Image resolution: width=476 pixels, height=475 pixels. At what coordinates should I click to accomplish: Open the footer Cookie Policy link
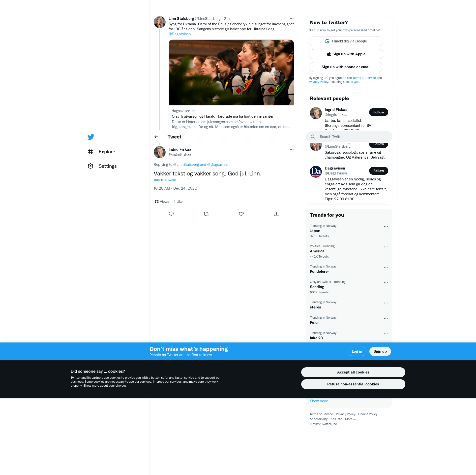pos(368,414)
